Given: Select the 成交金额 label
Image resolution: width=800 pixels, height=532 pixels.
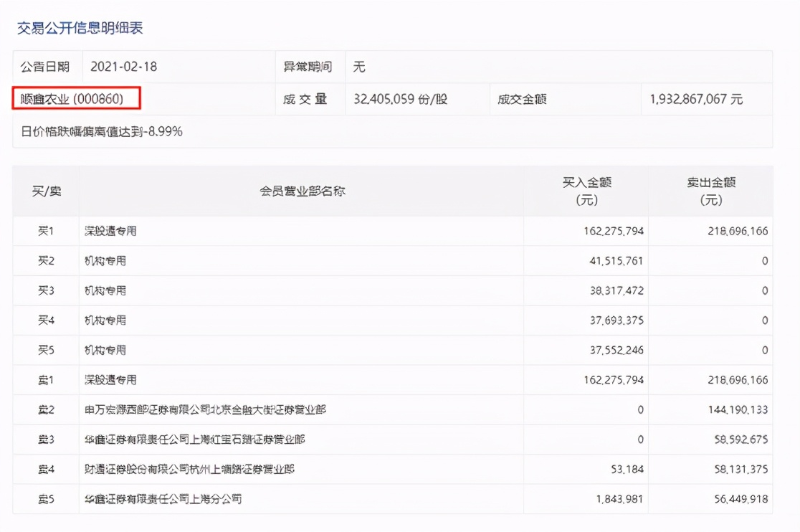Looking at the screenshot, I should [x=522, y=99].
